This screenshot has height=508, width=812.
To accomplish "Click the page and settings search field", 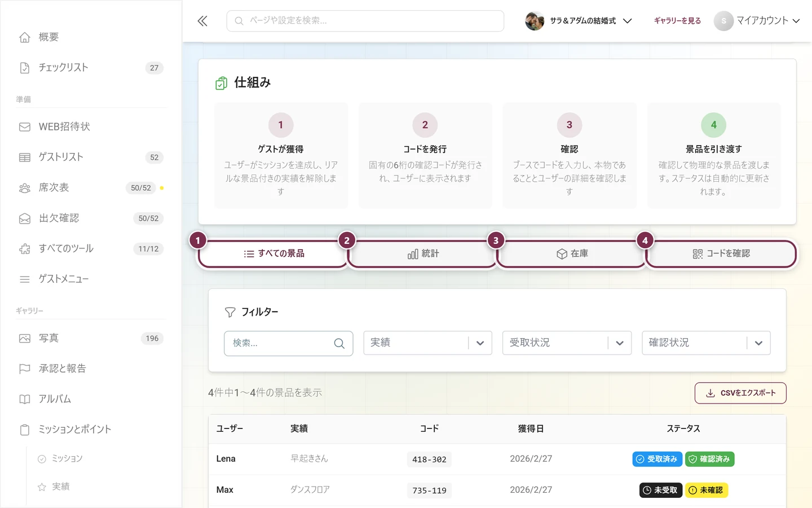I will pos(365,21).
